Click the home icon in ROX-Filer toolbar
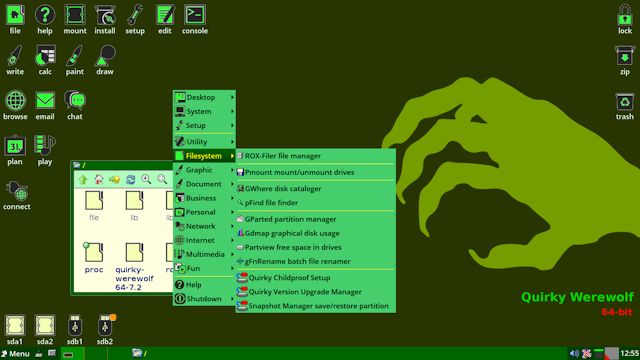This screenshot has width=640, height=360. click(99, 179)
